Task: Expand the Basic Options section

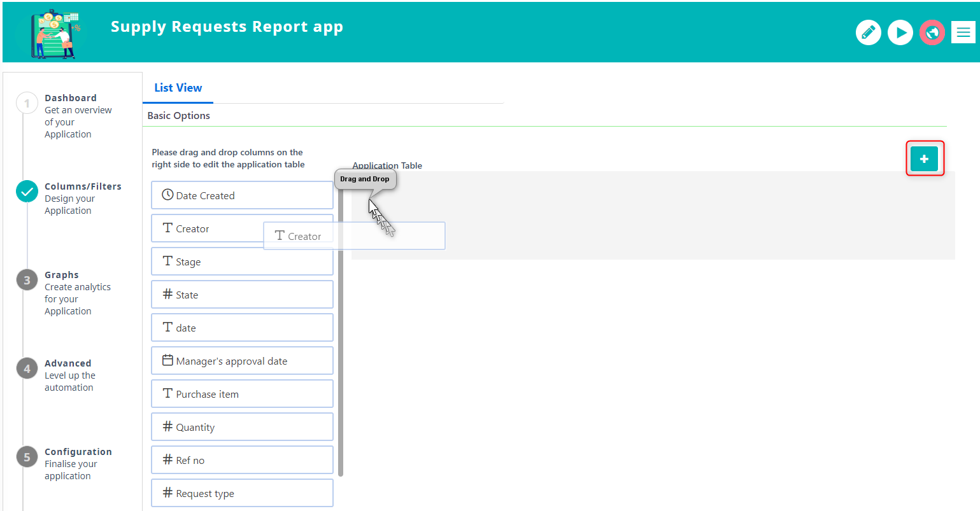Action: click(x=179, y=116)
